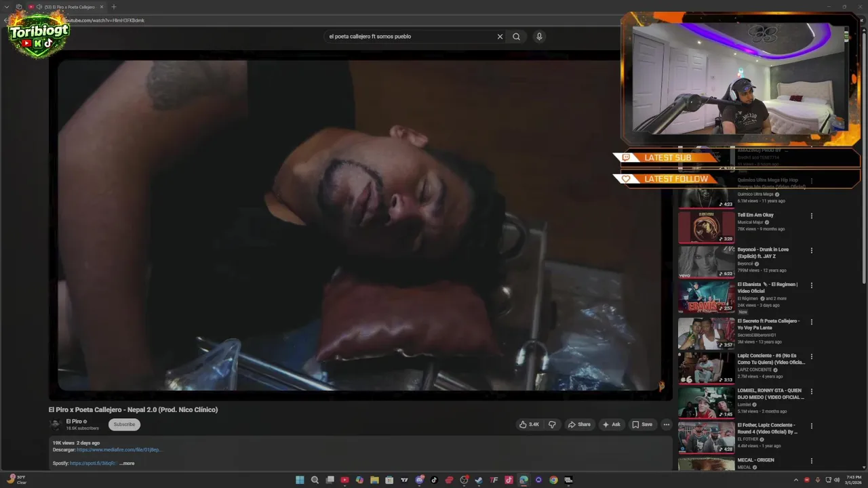Open LOMIIEL, RONNY GTA video title
Image resolution: width=868 pixels, height=488 pixels.
point(770,394)
